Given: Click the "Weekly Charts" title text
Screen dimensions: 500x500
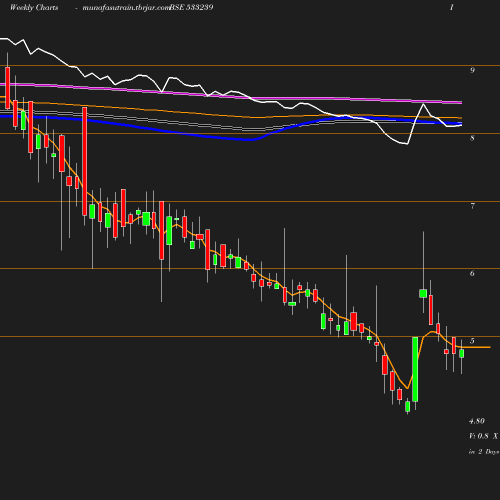Looking at the screenshot, I should point(34,8).
